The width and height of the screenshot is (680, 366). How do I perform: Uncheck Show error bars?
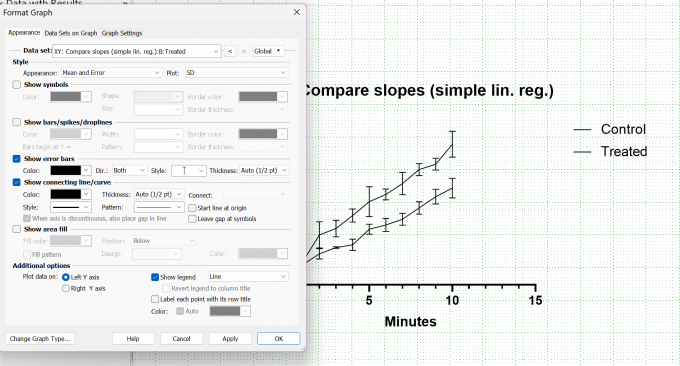pyautogui.click(x=16, y=159)
